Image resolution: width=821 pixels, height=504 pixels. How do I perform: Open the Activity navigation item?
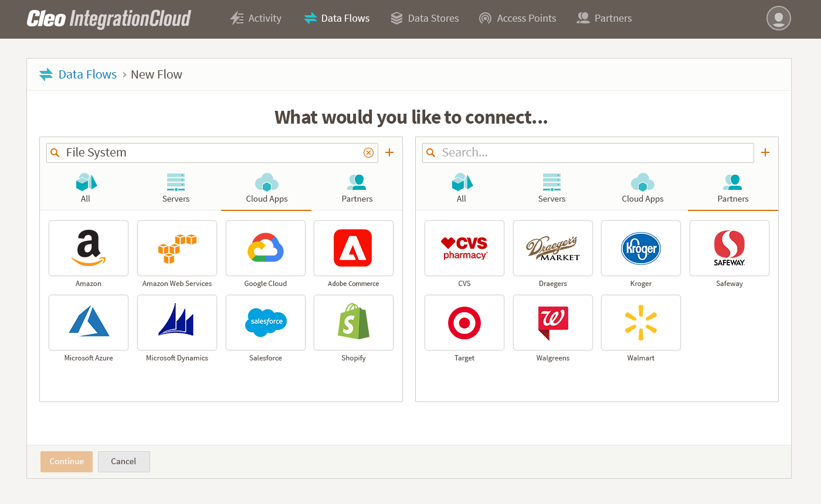[256, 18]
